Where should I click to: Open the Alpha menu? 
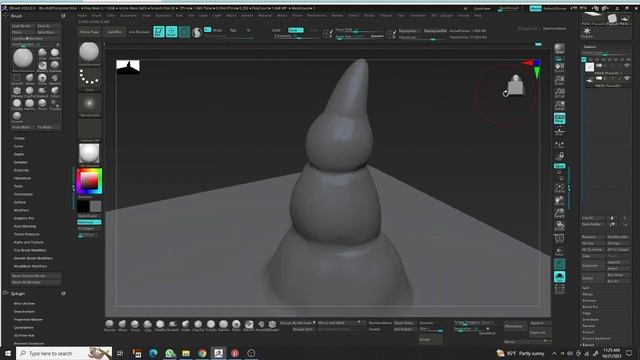(x=82, y=16)
